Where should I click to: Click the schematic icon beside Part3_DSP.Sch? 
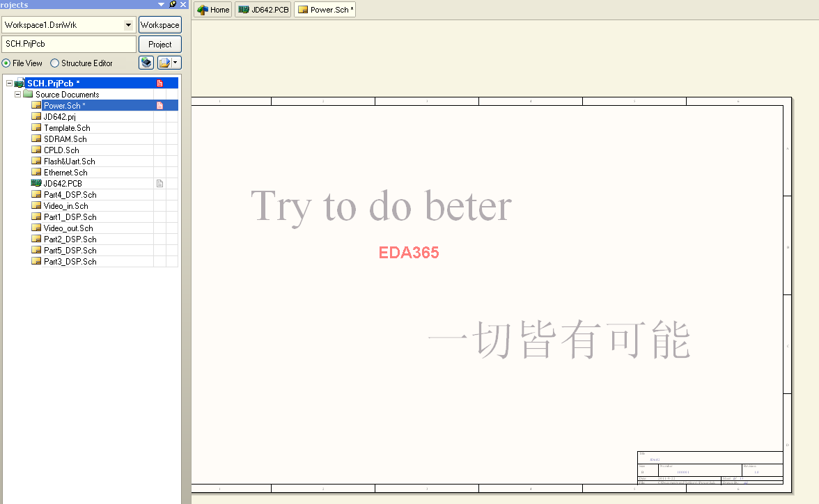36,260
